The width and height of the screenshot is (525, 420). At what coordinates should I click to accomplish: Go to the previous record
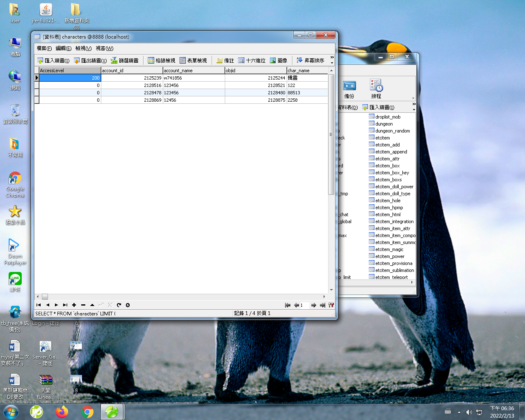(48, 305)
